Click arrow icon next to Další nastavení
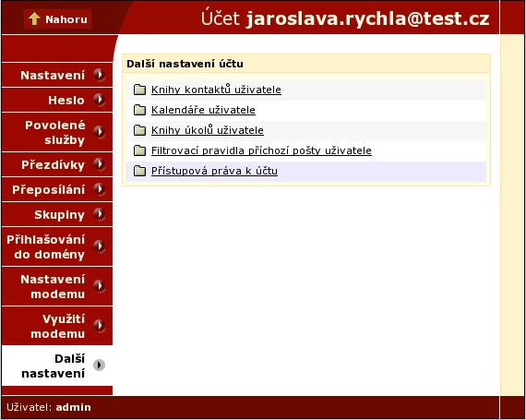Viewport: 526px width, 420px height. (x=99, y=365)
